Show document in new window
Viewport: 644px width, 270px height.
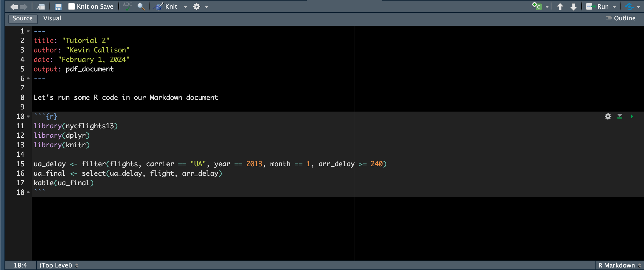[41, 7]
